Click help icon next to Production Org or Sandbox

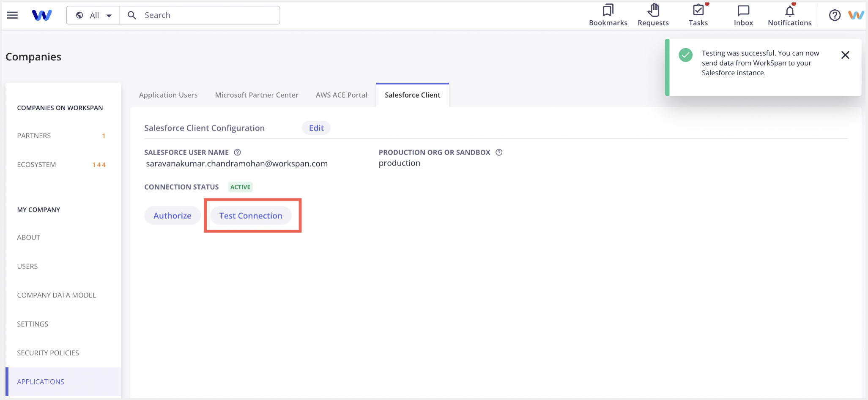coord(499,152)
